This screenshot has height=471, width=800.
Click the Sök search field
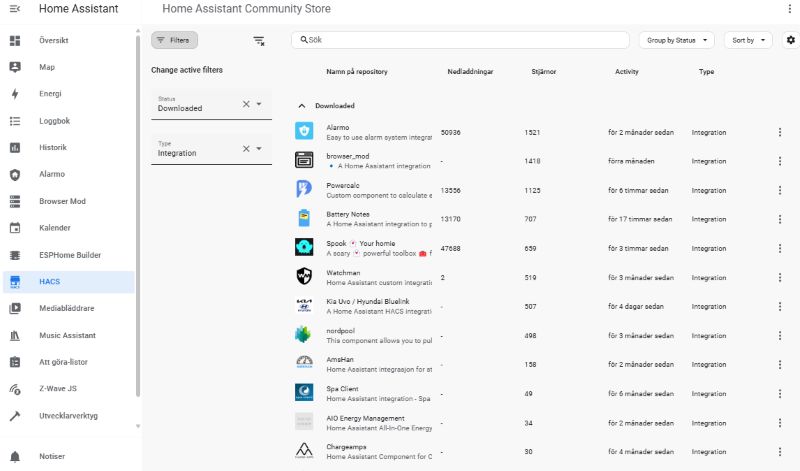(460, 40)
